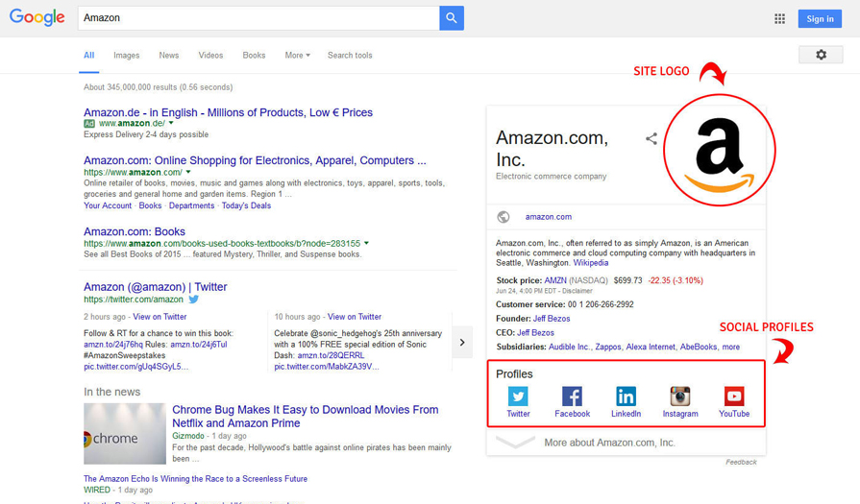Open the Google apps grid
The height and width of the screenshot is (504, 860).
[779, 18]
